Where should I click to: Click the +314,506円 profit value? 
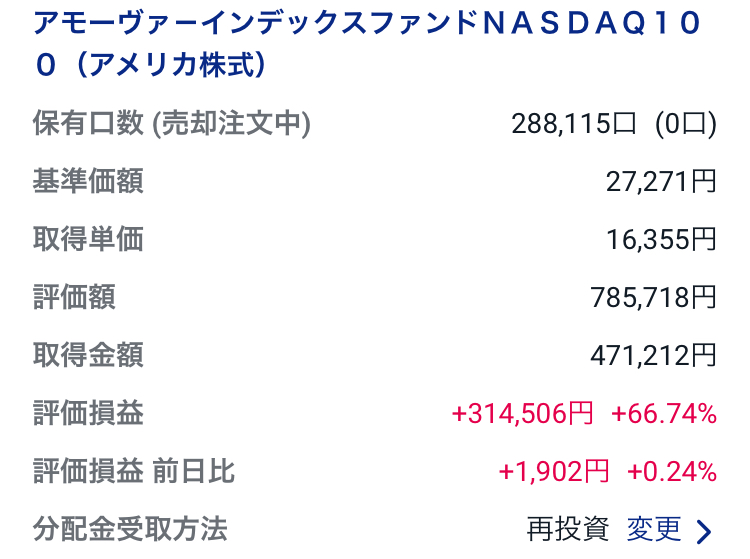(x=523, y=413)
